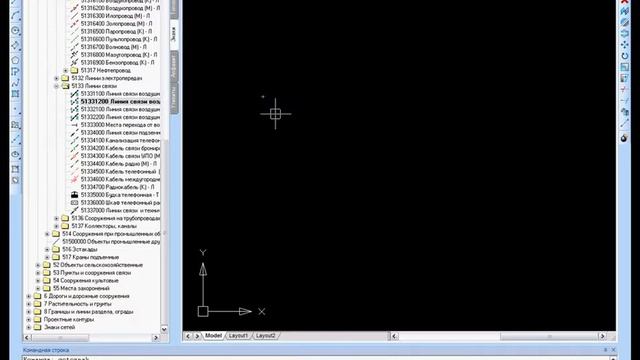Click tree panel horizontal scroll left arrow

tap(27, 338)
